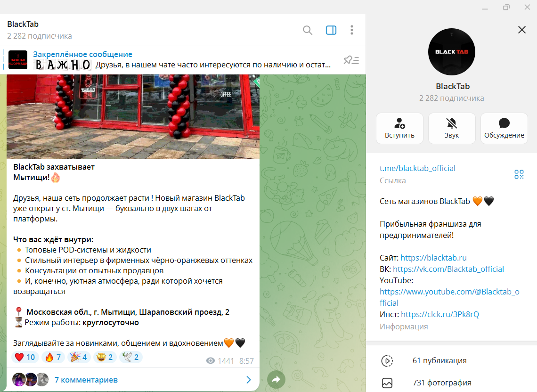Open the 731 фотография media row
537x392 pixels.
pos(452,383)
